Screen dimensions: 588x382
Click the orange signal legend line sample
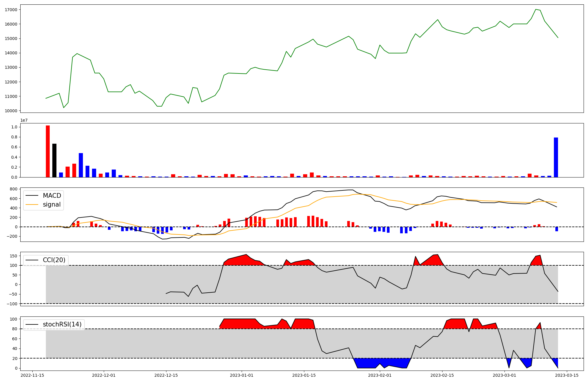click(x=32, y=205)
